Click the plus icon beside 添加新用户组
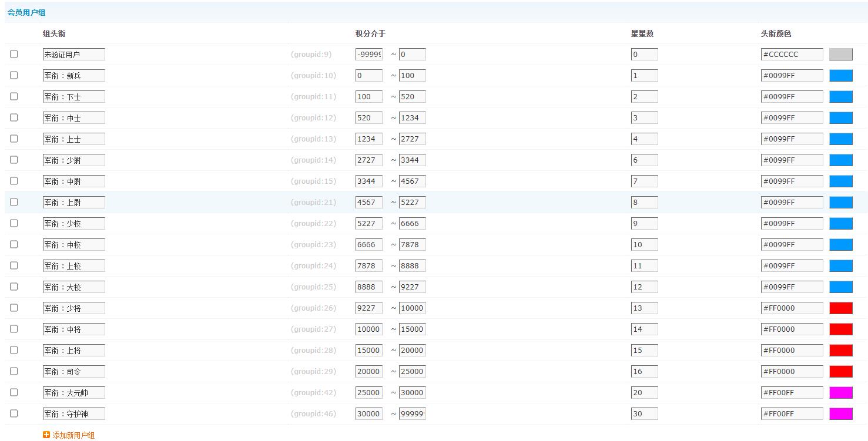The height and width of the screenshot is (441, 868). point(46,435)
